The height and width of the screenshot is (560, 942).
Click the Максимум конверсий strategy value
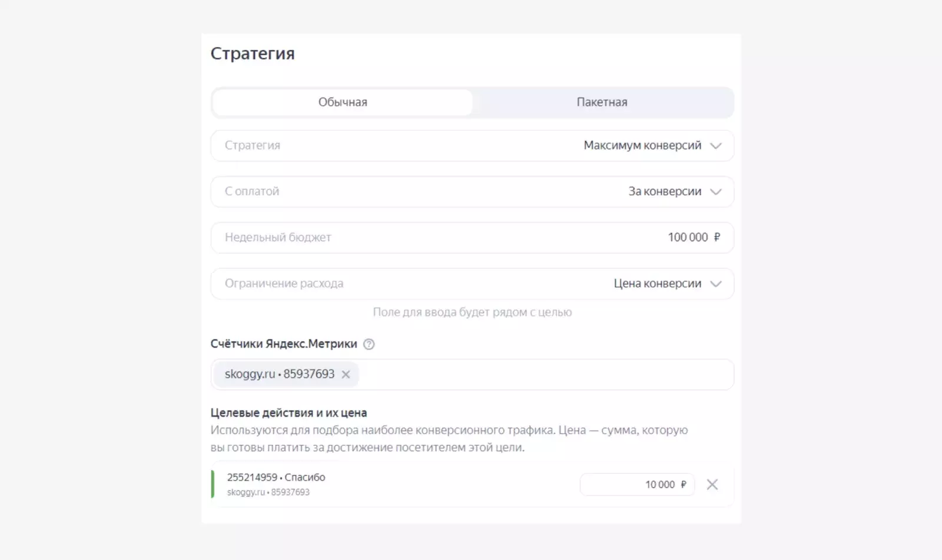tap(642, 145)
